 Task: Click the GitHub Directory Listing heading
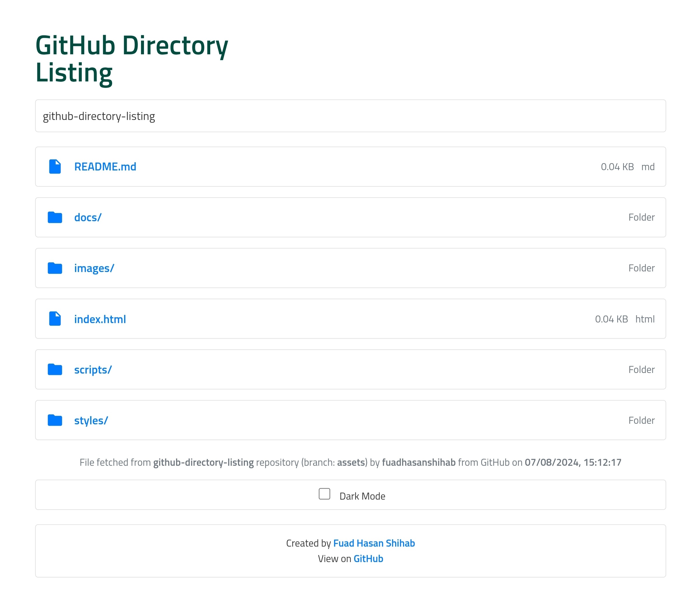click(132, 59)
